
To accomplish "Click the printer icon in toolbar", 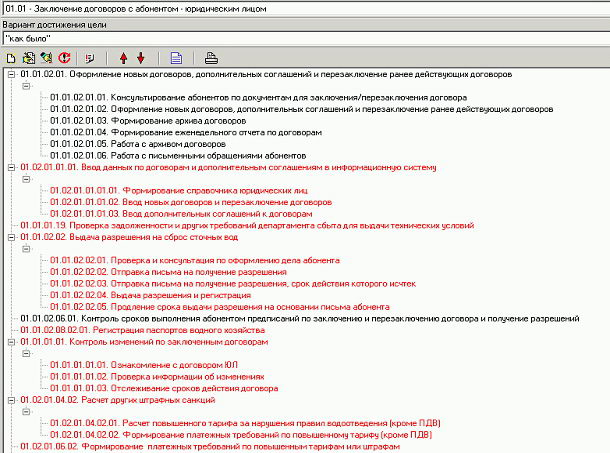I will pos(211,58).
